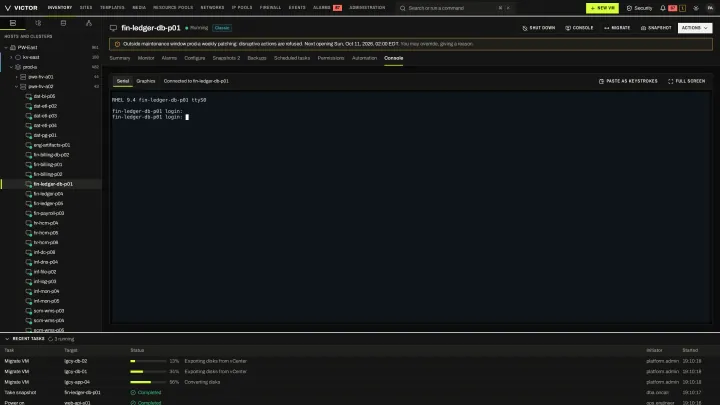Go to Alarms in top navigation
The image size is (720, 405).
322,8
